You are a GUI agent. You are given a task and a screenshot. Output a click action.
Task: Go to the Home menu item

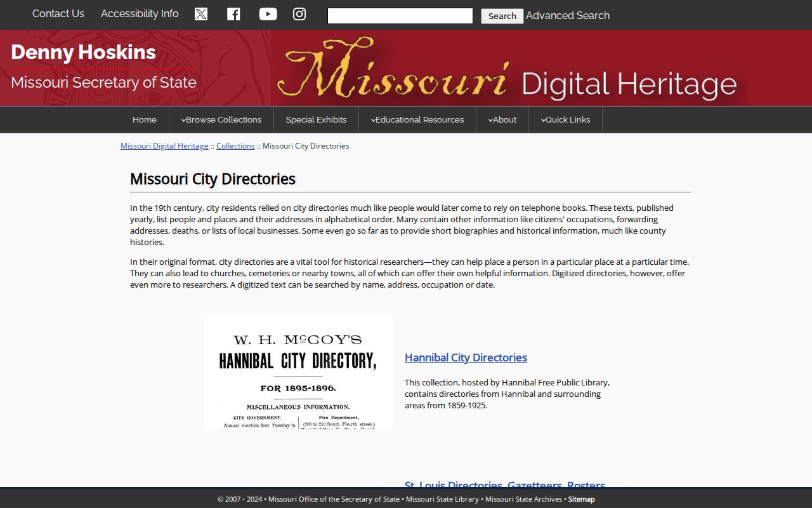pyautogui.click(x=145, y=119)
